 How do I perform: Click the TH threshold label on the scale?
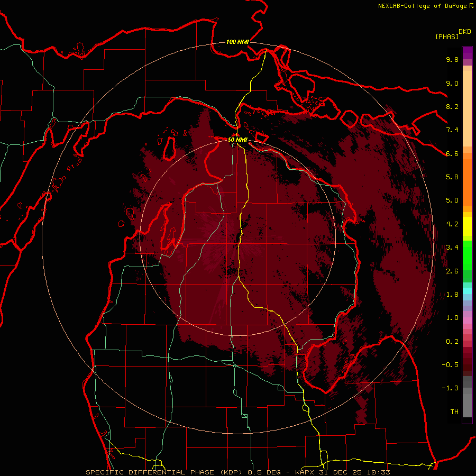coord(454,412)
